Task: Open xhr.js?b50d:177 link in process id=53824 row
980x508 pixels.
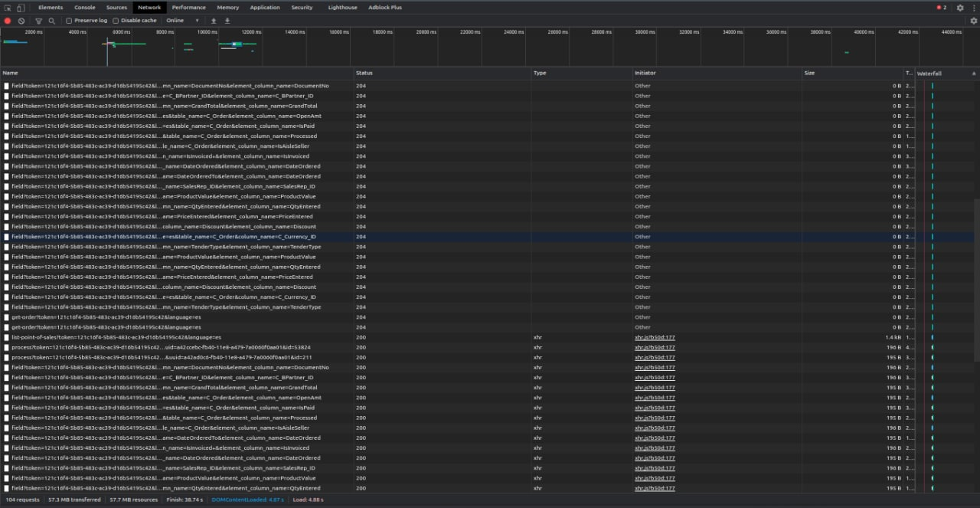Action: click(655, 347)
